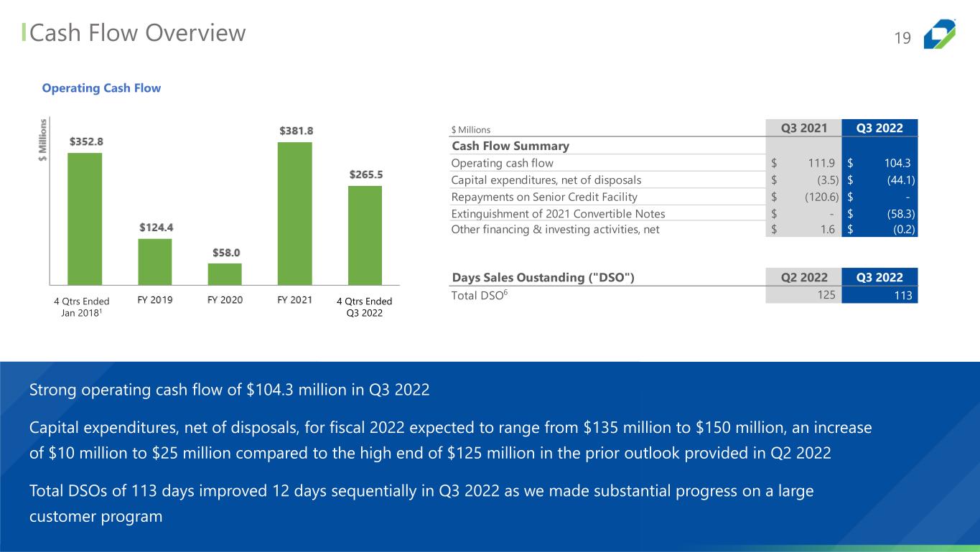Click the green accent bar before the title
Screen dimensions: 980x552
pos(24,33)
